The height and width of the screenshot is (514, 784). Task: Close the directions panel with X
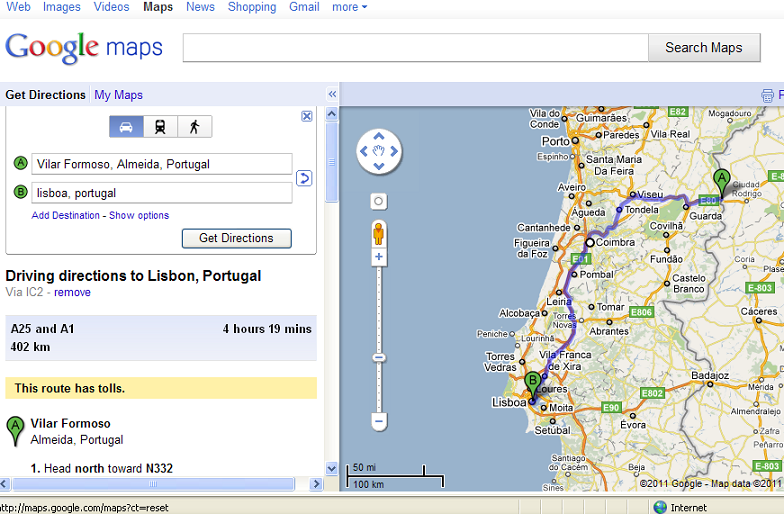tap(307, 116)
